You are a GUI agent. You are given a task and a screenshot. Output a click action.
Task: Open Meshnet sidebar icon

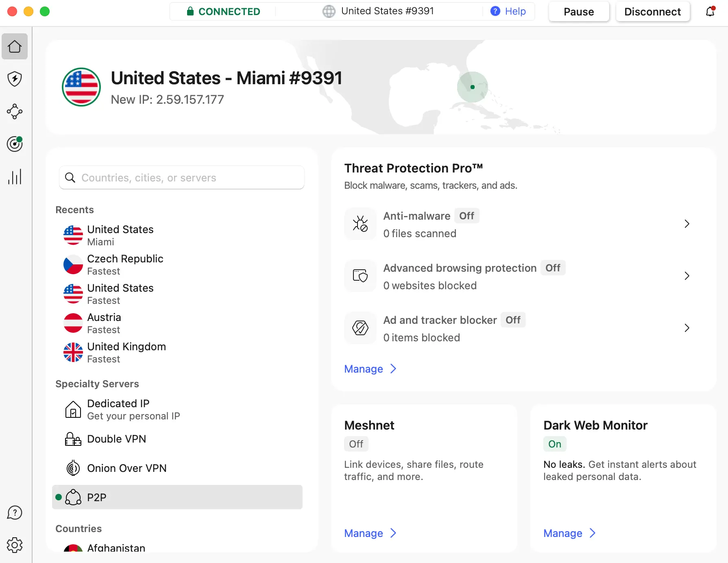(15, 111)
